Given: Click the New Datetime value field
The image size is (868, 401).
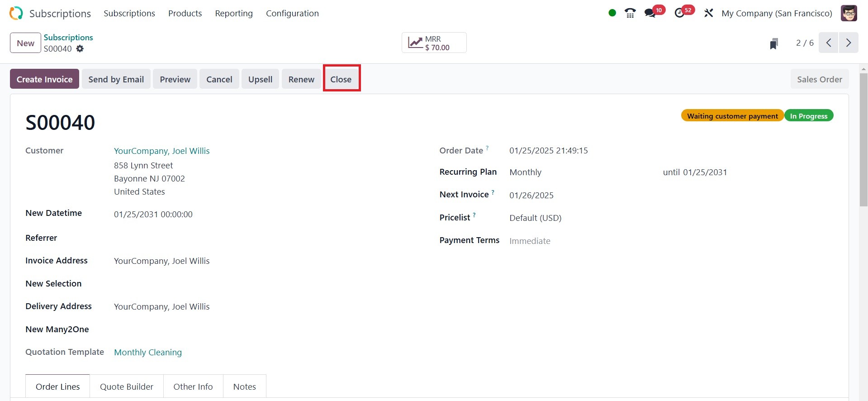Looking at the screenshot, I should (x=153, y=214).
